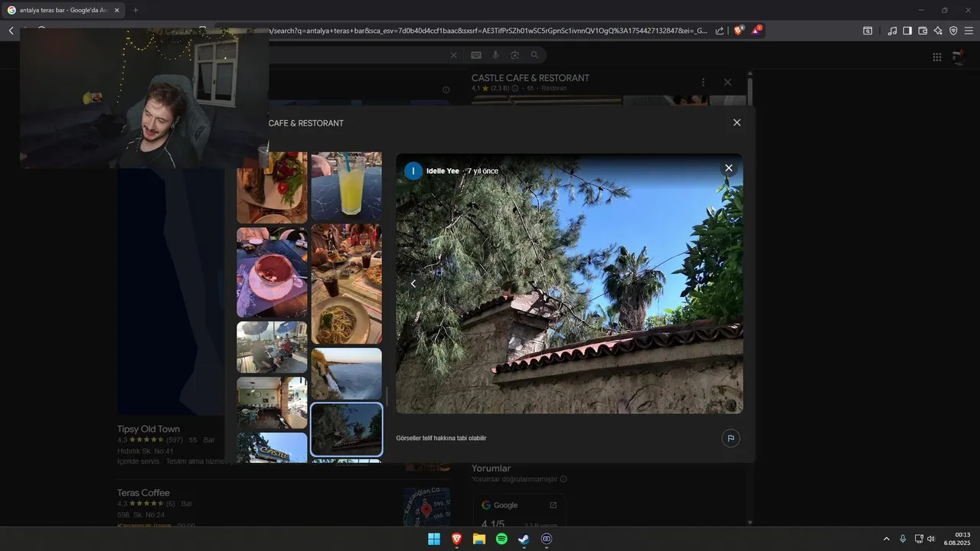Viewport: 980px width, 551px height.
Task: Open the media playlist music icon
Action: point(892,31)
